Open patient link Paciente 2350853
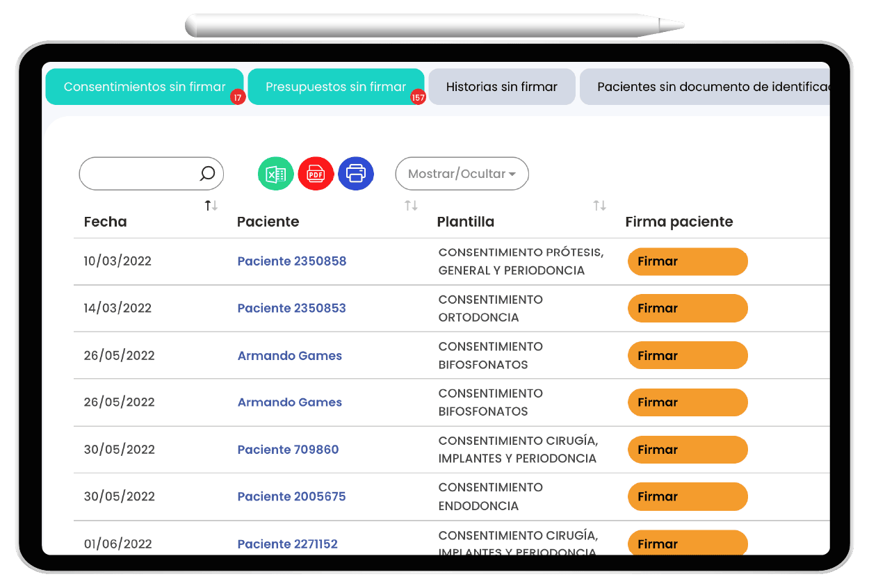The height and width of the screenshot is (588, 869). coord(292,308)
